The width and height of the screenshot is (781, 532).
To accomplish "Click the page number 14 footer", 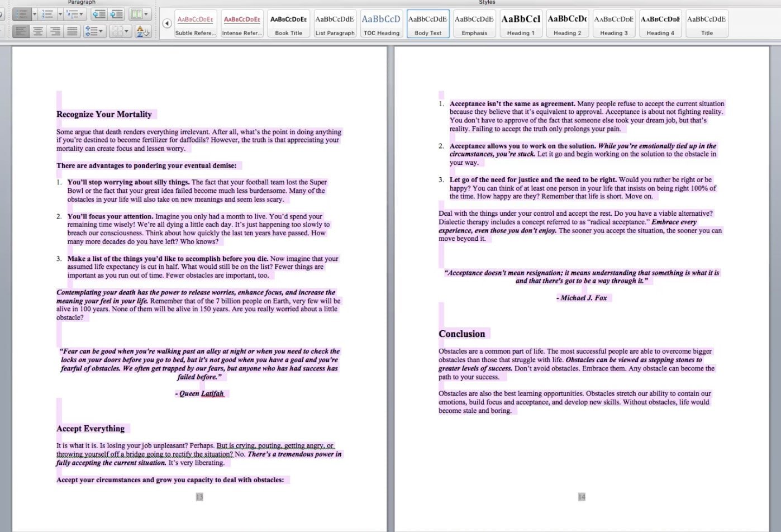I will tap(582, 497).
